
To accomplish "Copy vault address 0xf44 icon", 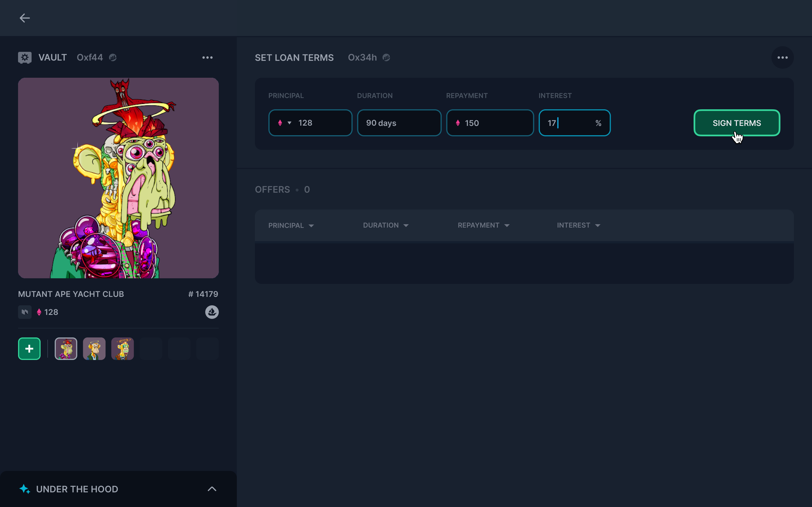I will (x=113, y=58).
